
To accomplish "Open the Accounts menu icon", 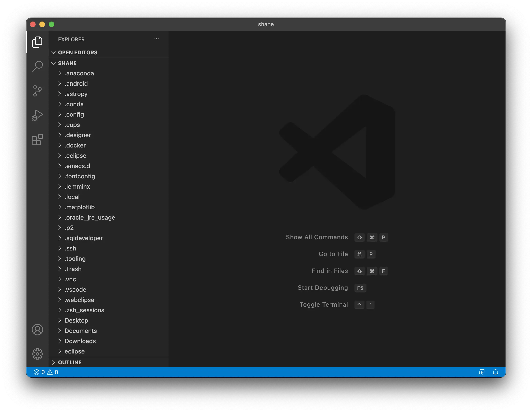I will point(37,330).
